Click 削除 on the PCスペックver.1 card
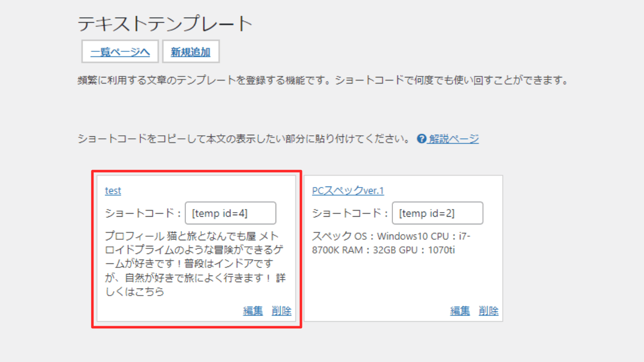644x362 pixels. coord(489,311)
